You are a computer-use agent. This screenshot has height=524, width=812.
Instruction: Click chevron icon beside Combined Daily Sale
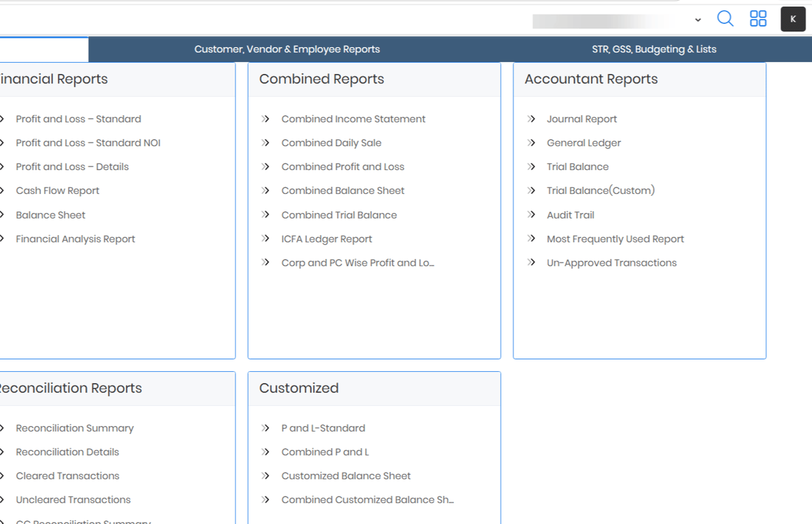click(265, 143)
